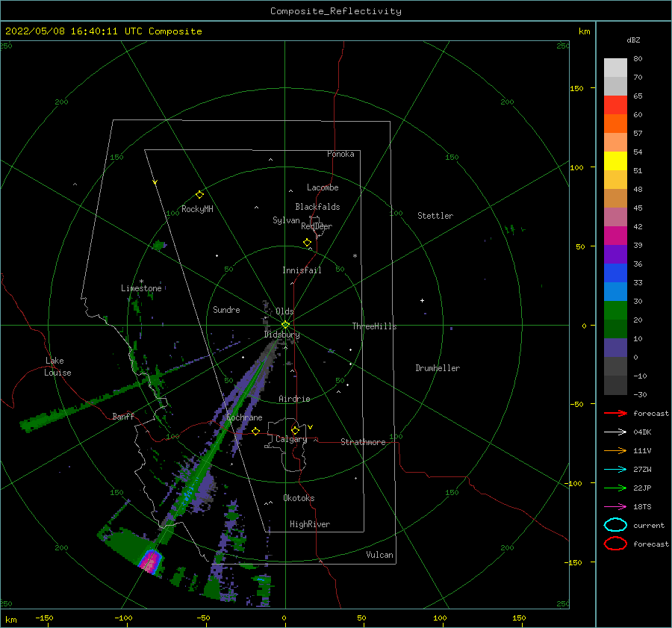672x628 pixels.
Task: Select the ThreeHills label
Action: pyautogui.click(x=374, y=326)
